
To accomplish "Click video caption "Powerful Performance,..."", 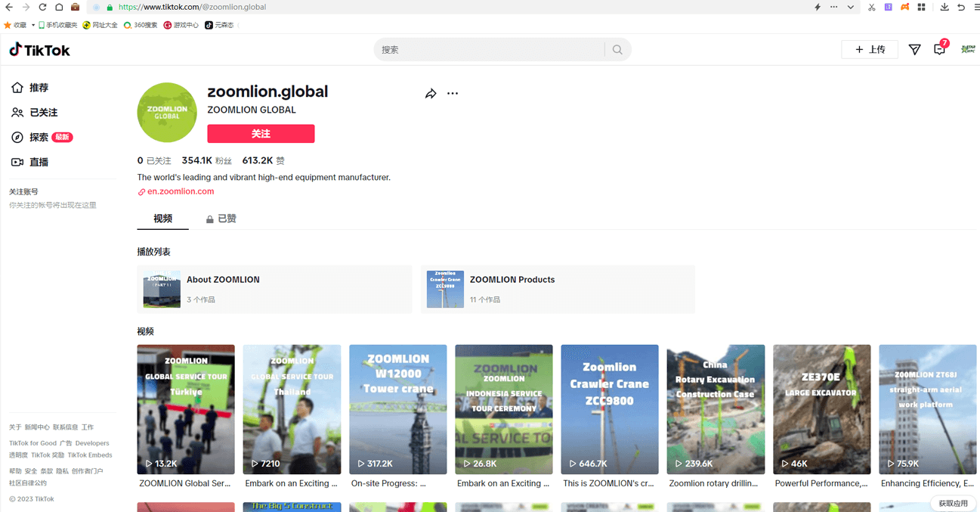I will 821,483.
